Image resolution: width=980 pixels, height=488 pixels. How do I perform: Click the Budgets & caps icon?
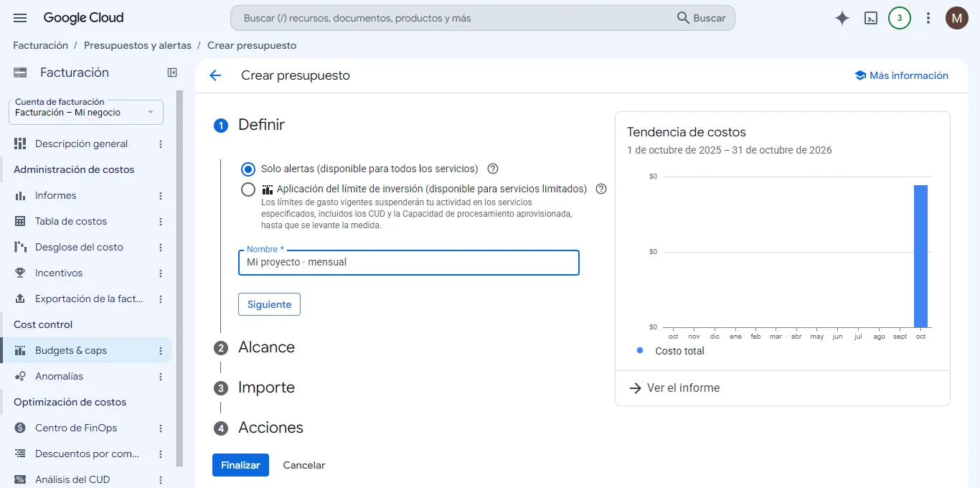point(20,350)
